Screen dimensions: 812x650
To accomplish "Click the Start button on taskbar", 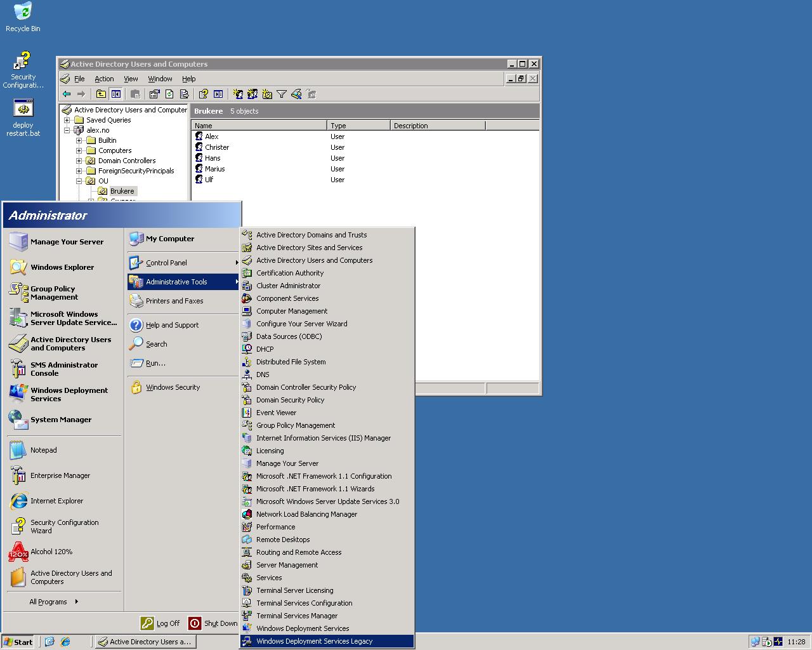I will [18, 642].
